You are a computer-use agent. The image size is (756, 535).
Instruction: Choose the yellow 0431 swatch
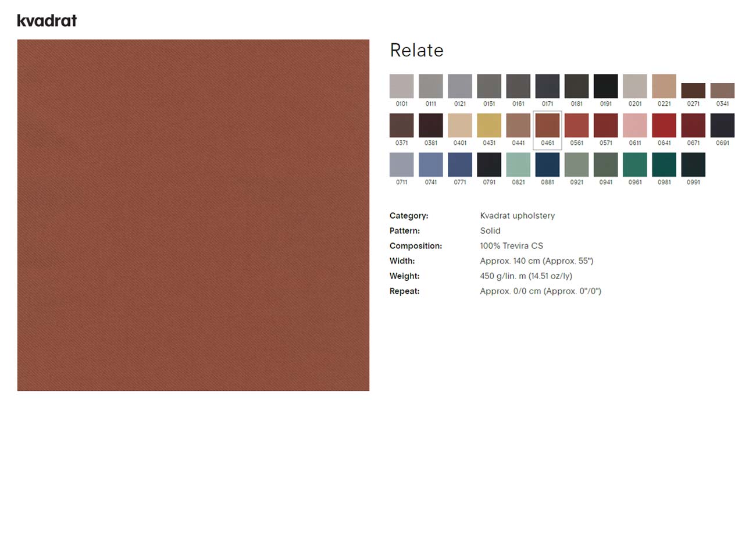point(489,126)
